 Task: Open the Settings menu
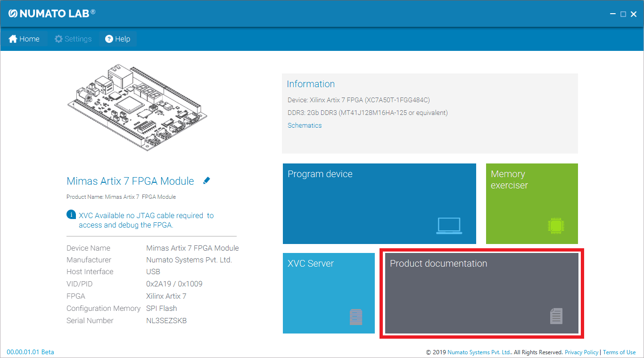pyautogui.click(x=73, y=39)
